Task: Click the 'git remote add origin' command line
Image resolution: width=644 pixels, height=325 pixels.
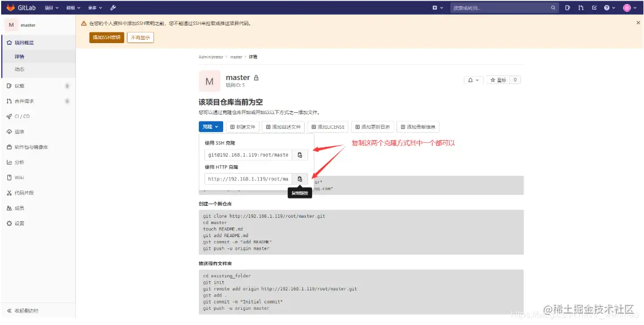Action: (280, 289)
